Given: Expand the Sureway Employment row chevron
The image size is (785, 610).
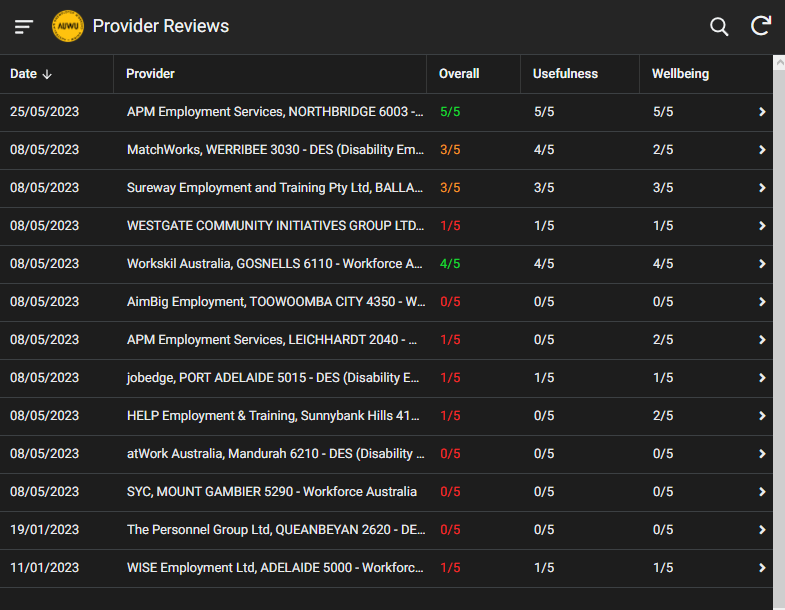Looking at the screenshot, I should point(762,188).
